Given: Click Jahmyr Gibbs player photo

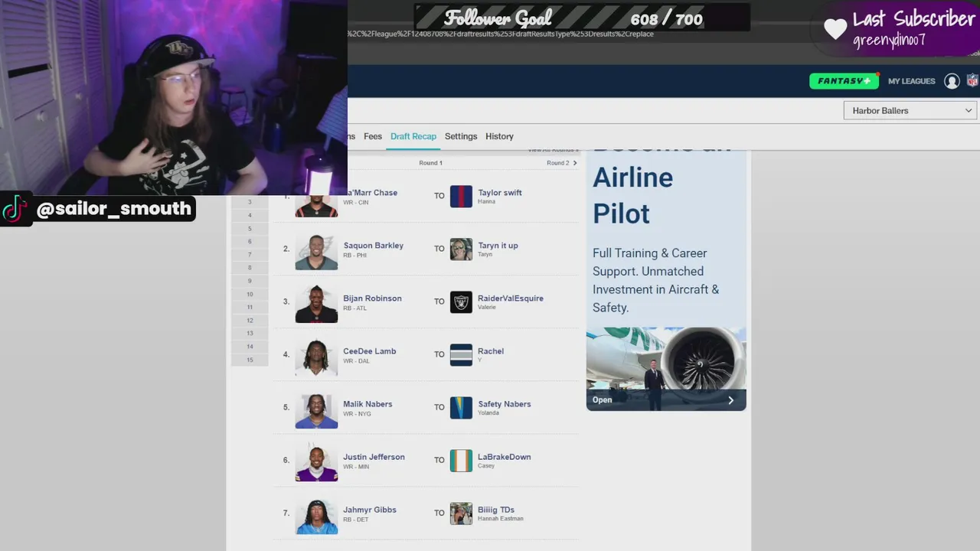Looking at the screenshot, I should pyautogui.click(x=316, y=516).
